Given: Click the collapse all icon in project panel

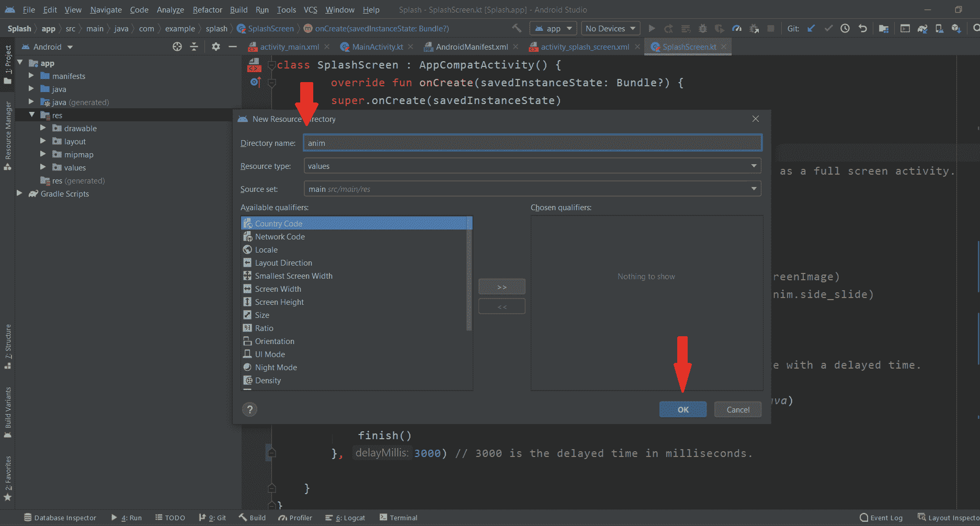Looking at the screenshot, I should point(194,47).
